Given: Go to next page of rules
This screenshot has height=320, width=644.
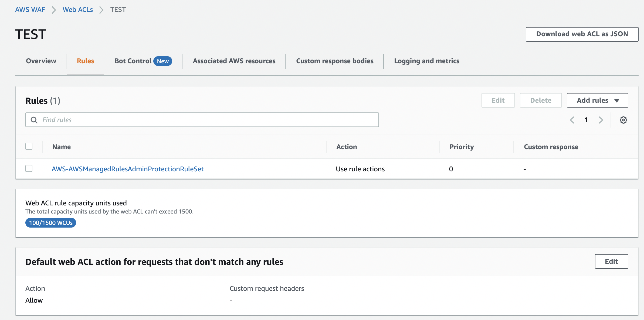Looking at the screenshot, I should (601, 120).
